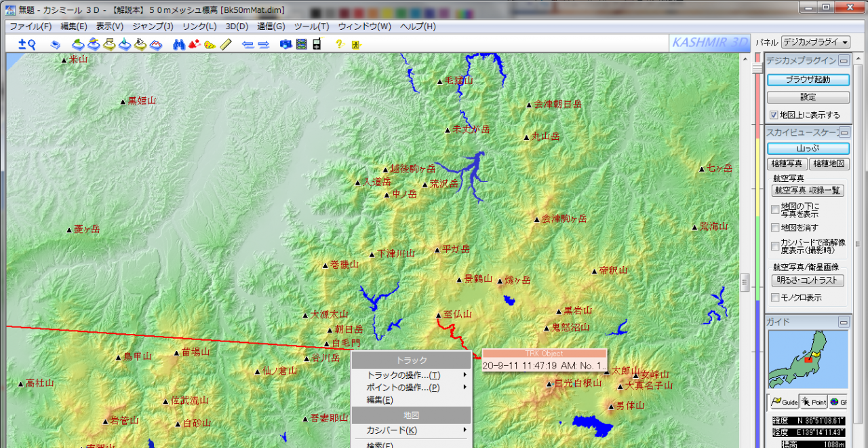
Task: Open the ツール(T) menu
Action: (311, 26)
